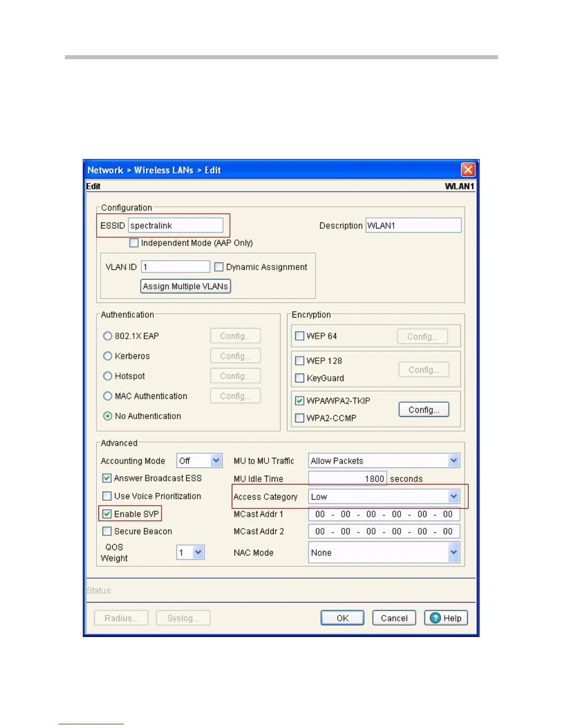Click the Cancel button
The width and height of the screenshot is (563, 728).
[x=394, y=618]
